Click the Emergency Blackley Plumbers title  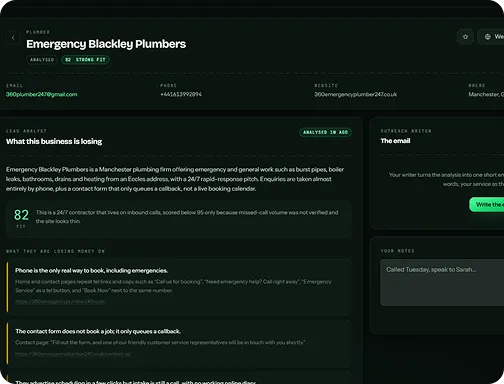106,44
